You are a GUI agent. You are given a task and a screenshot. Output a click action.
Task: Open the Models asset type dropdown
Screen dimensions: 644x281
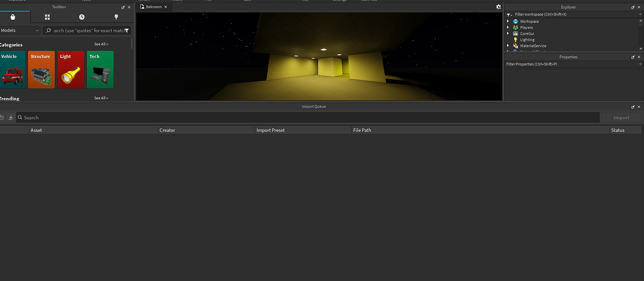pyautogui.click(x=20, y=31)
